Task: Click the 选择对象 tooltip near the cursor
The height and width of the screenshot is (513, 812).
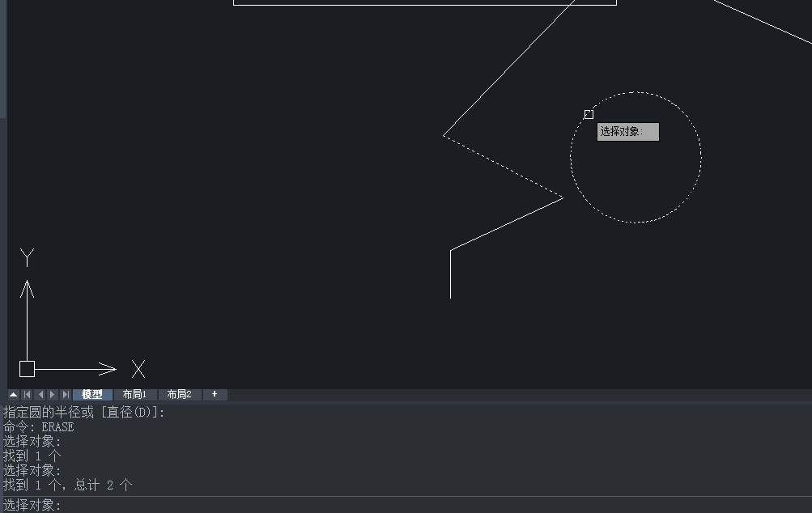Action: coord(628,132)
